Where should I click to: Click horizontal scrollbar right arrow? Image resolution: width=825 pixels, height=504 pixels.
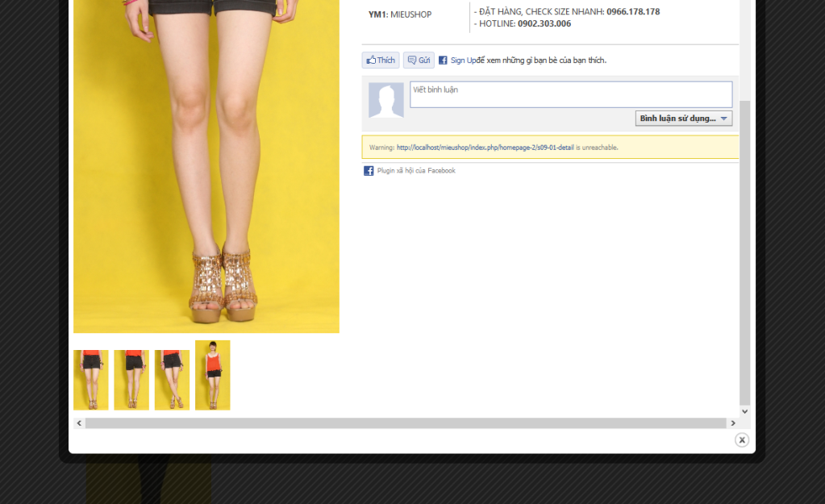733,423
